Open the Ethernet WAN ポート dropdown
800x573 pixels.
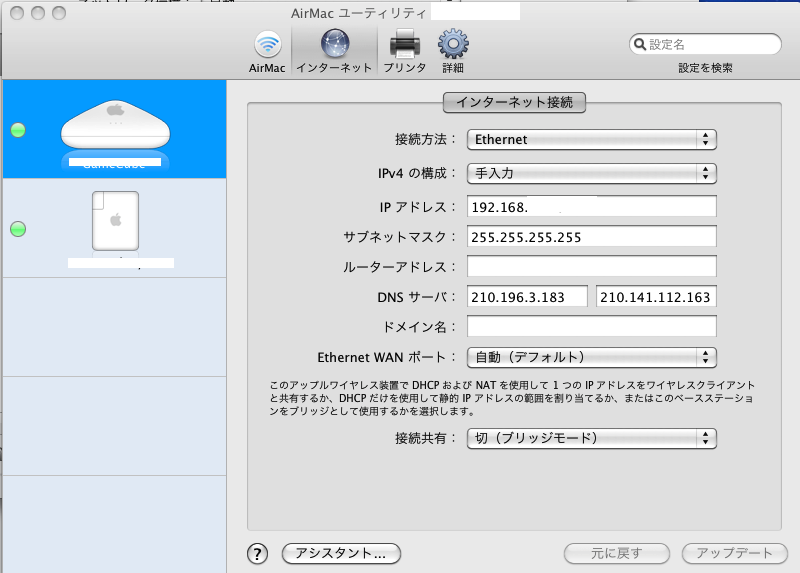592,357
